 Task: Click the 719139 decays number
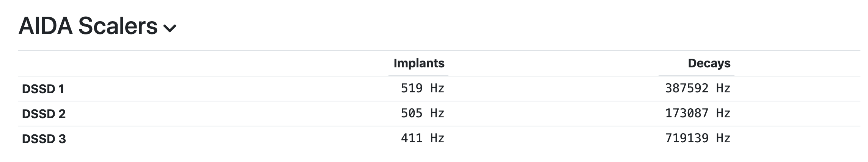(x=687, y=138)
